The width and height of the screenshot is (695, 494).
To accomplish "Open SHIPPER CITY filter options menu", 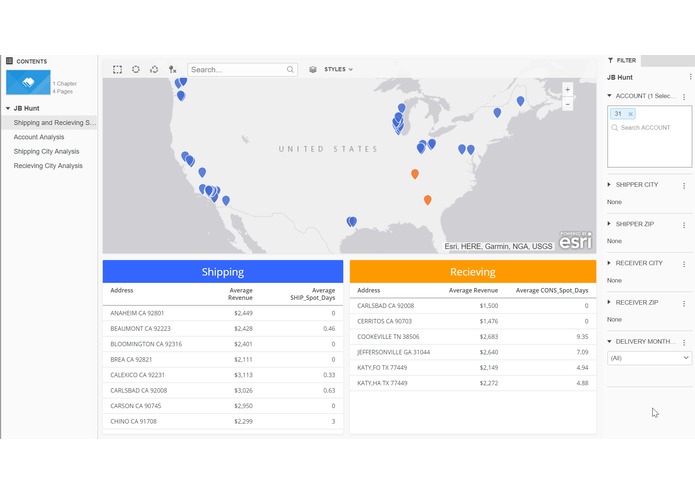I will coord(684,186).
